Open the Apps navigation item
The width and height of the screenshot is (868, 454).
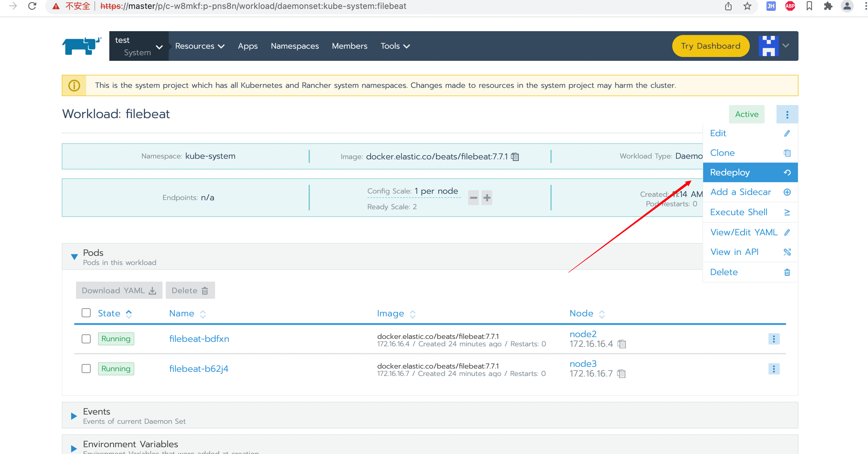coord(248,46)
